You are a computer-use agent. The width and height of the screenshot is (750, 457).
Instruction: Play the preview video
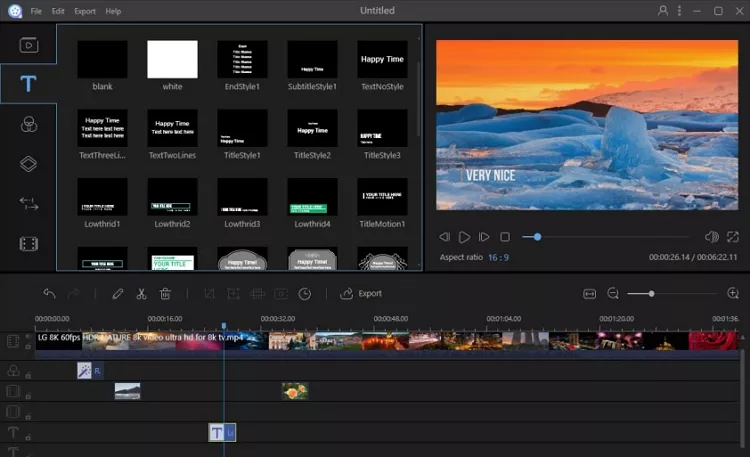[464, 237]
